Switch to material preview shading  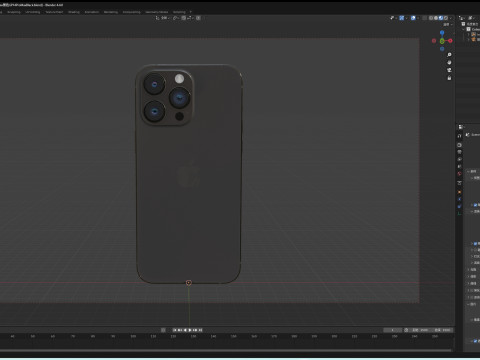(x=441, y=18)
